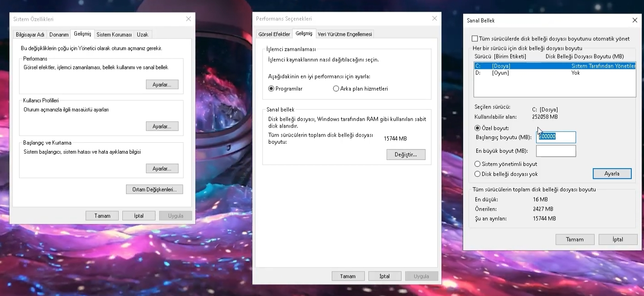Open the Görsel Efektler tab
The image size is (644, 296).
click(x=274, y=34)
